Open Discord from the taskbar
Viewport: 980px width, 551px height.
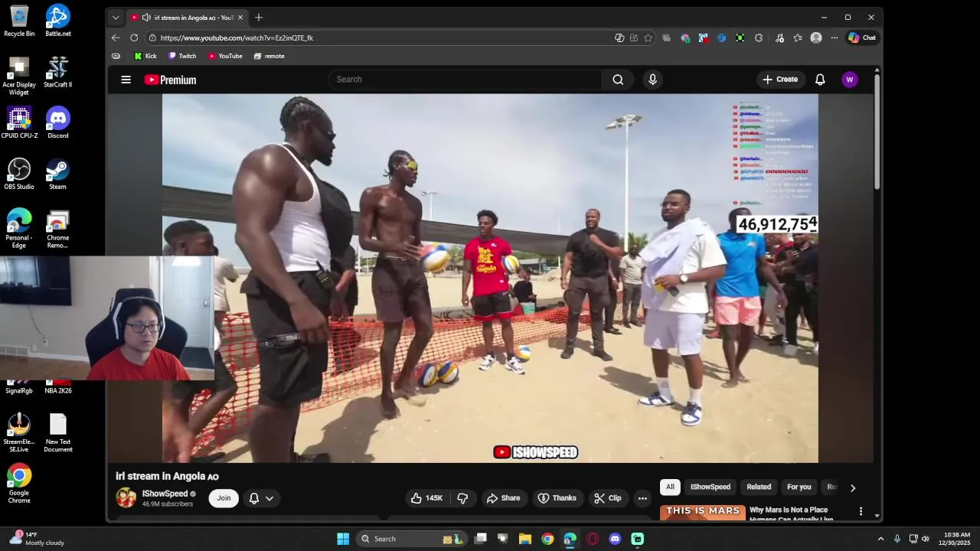point(615,539)
